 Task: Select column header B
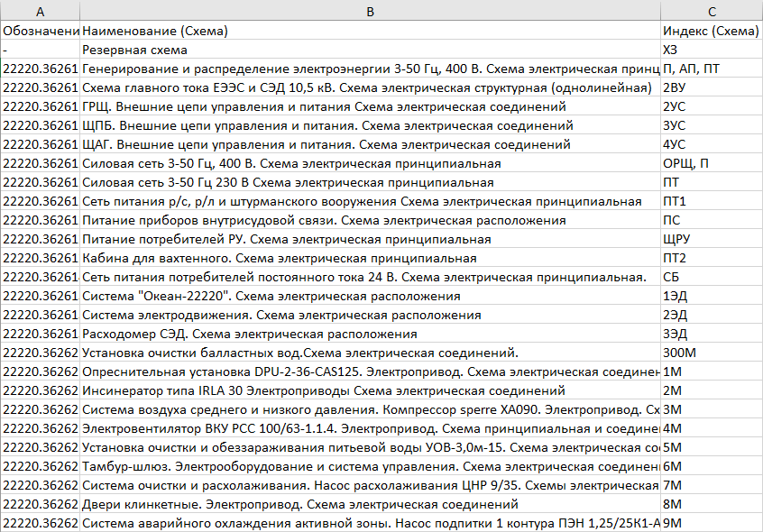tap(370, 9)
